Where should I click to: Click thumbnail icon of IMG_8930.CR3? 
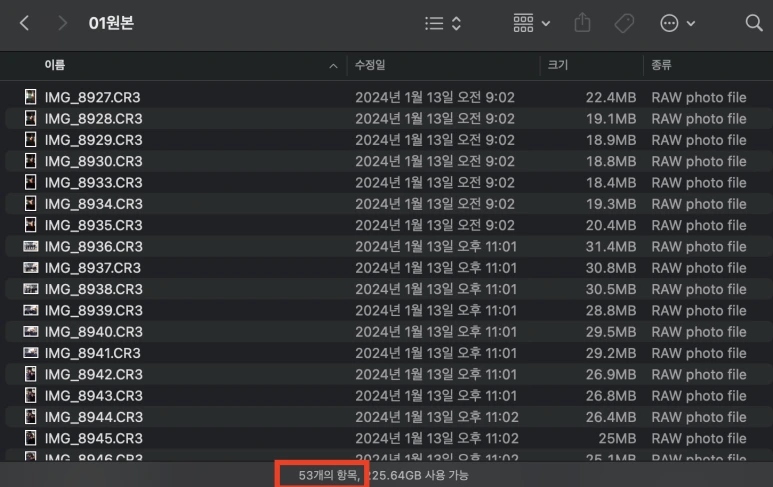31,161
